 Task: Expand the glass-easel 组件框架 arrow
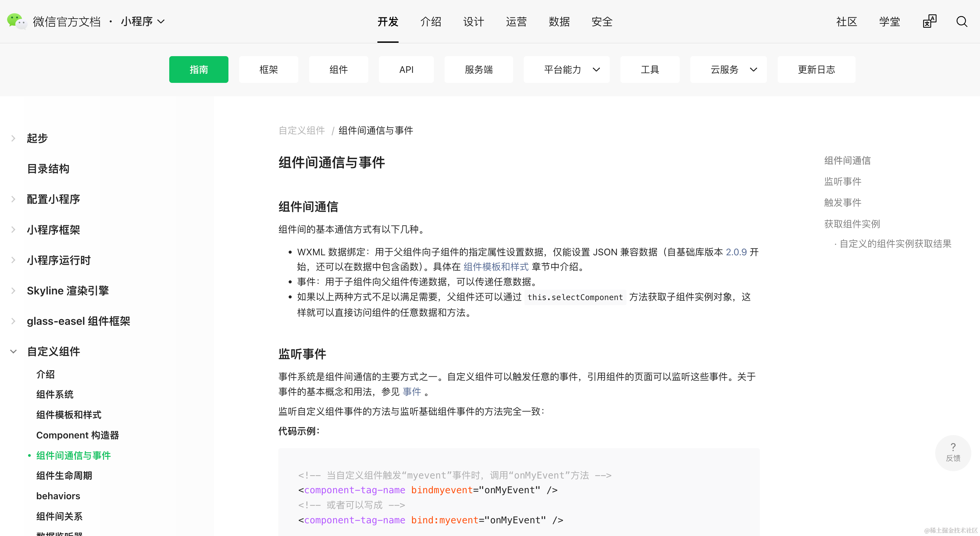click(13, 321)
